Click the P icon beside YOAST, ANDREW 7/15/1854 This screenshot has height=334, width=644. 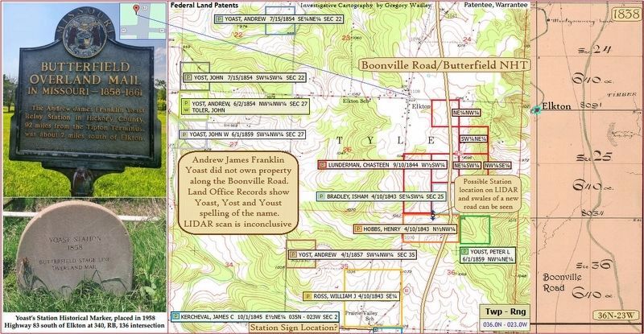tap(219, 19)
